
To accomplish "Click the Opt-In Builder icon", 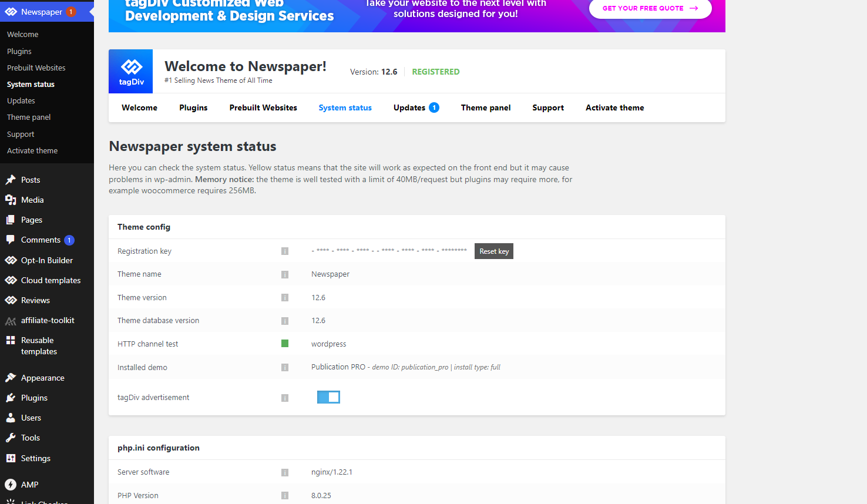I will [x=11, y=260].
